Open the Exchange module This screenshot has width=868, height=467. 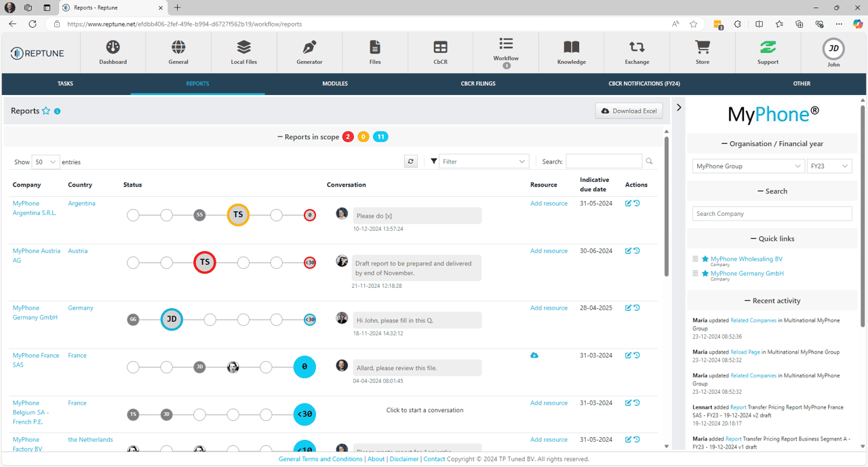(x=636, y=52)
